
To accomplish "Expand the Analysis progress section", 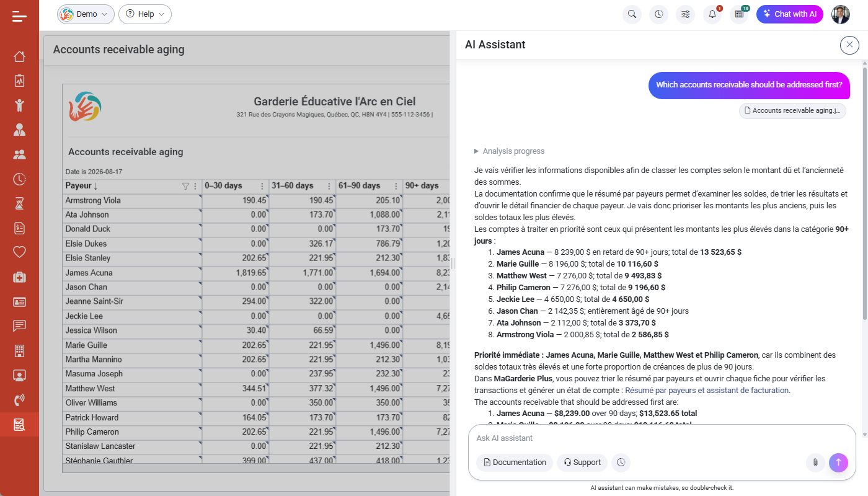I will click(x=510, y=151).
